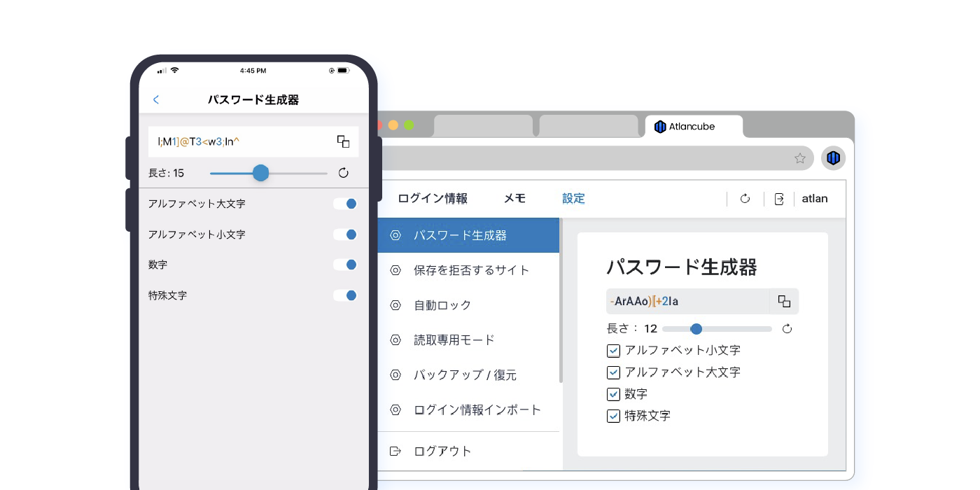Click the desktop 長さ length slider
The width and height of the screenshot is (980, 490).
717,329
